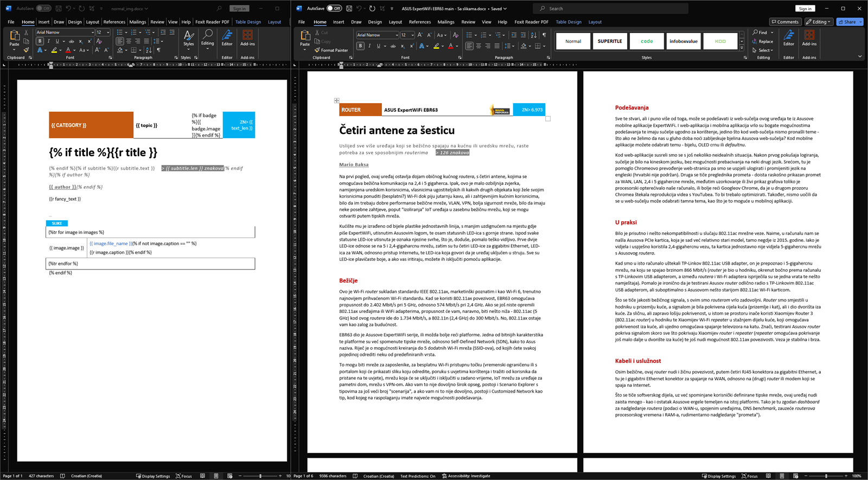Open font name dropdown in normal_img.docx window
The image size is (868, 480).
point(92,32)
